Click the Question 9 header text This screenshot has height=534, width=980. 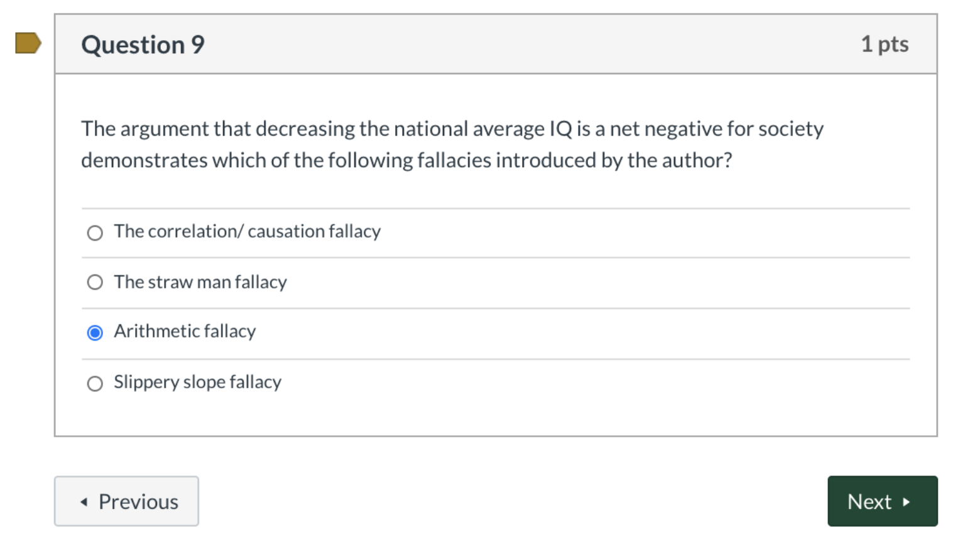pos(141,44)
